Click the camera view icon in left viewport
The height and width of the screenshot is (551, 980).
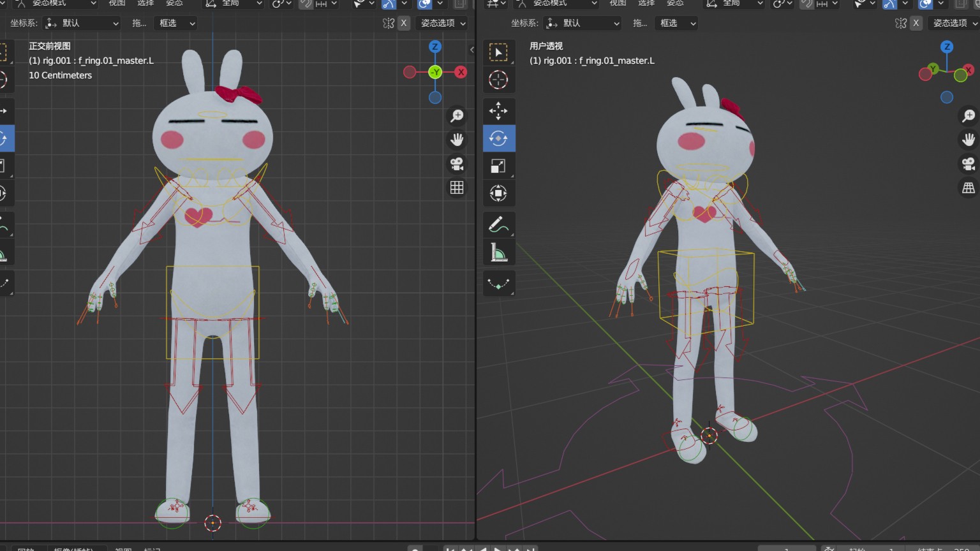pyautogui.click(x=457, y=164)
